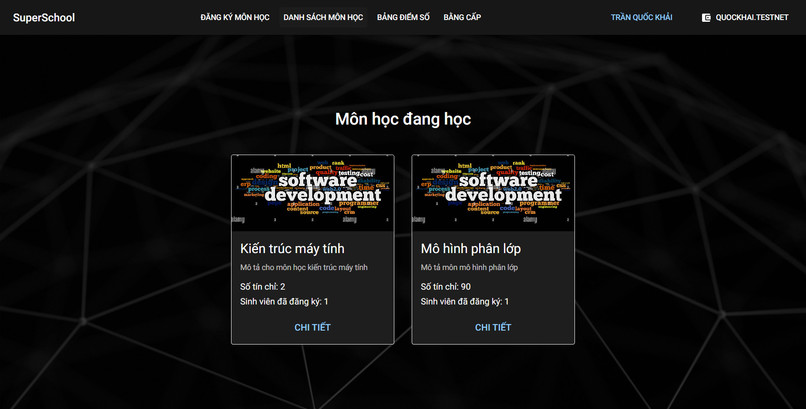Image resolution: width=806 pixels, height=409 pixels.
Task: Open Chi tiết for Mô hình phân lớp
Action: click(x=493, y=327)
